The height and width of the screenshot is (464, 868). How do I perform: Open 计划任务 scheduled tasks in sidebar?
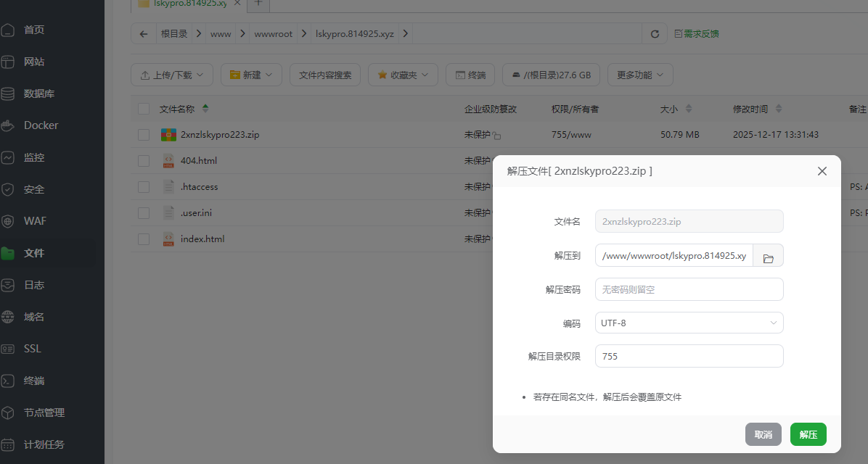[x=44, y=444]
